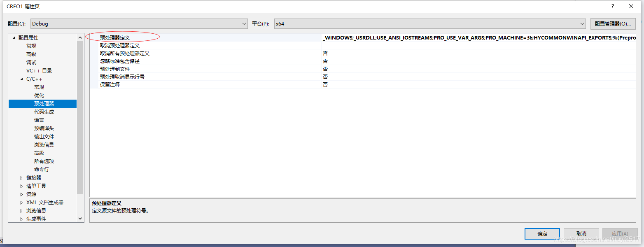Expand the XML 文档生成器 node
Screen dimensions: 644x247
tap(22, 203)
